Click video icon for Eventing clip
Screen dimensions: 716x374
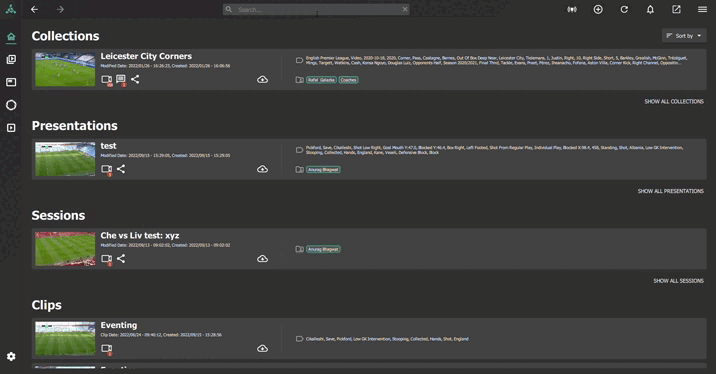[x=106, y=349]
